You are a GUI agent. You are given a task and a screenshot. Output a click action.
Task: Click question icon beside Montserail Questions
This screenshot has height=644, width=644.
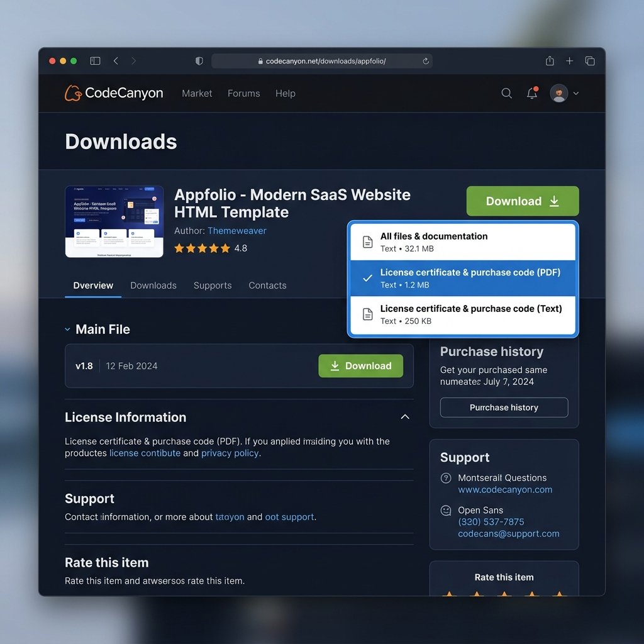[446, 478]
